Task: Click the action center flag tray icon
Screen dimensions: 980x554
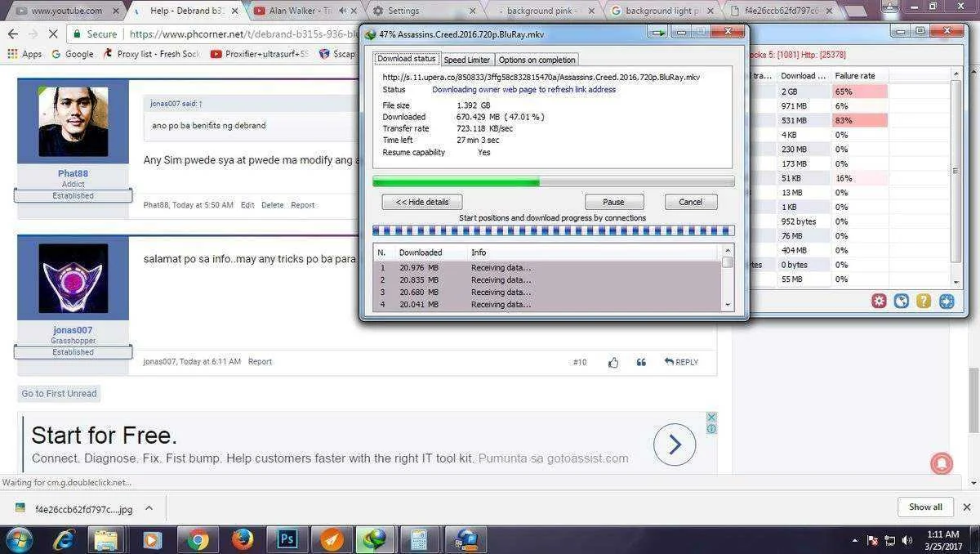Action: tap(872, 541)
